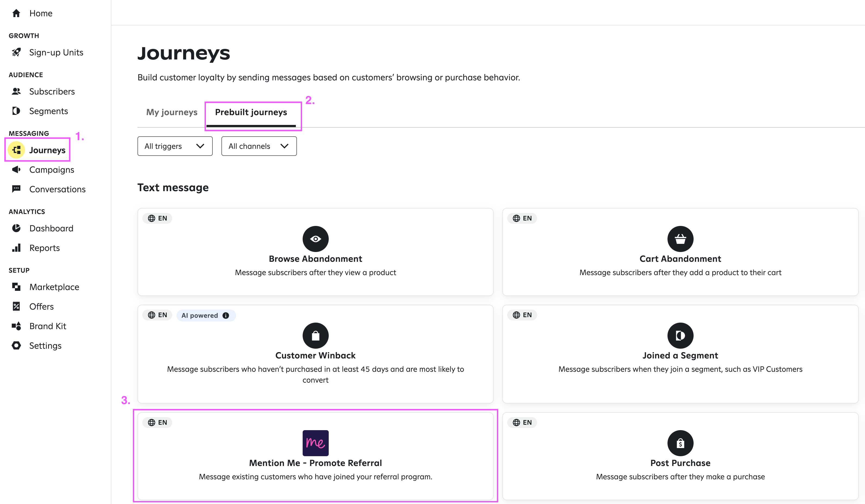Click the Brand Kit shapes icon

click(16, 326)
